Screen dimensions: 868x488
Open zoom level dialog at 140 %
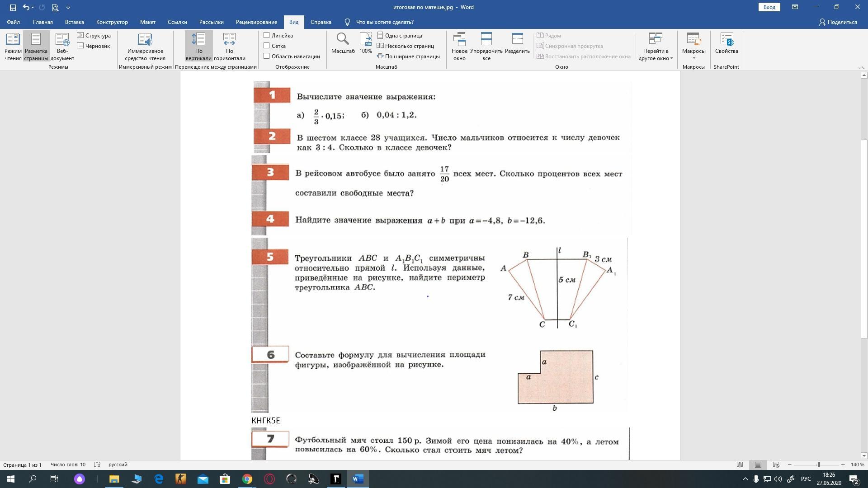click(x=858, y=465)
